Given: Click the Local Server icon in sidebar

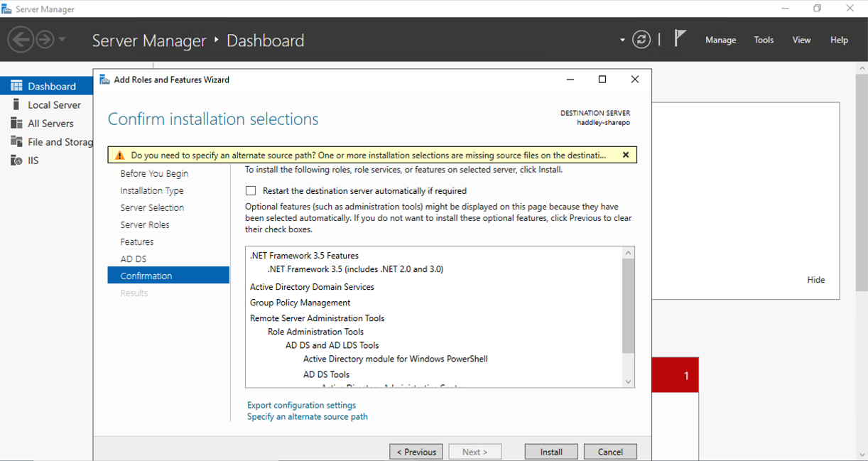Looking at the screenshot, I should pos(16,104).
